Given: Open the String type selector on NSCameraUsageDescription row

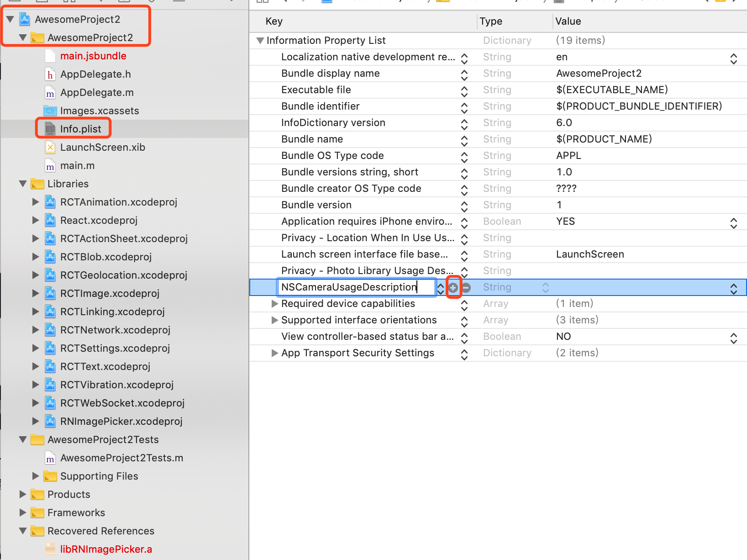Looking at the screenshot, I should click(x=545, y=287).
